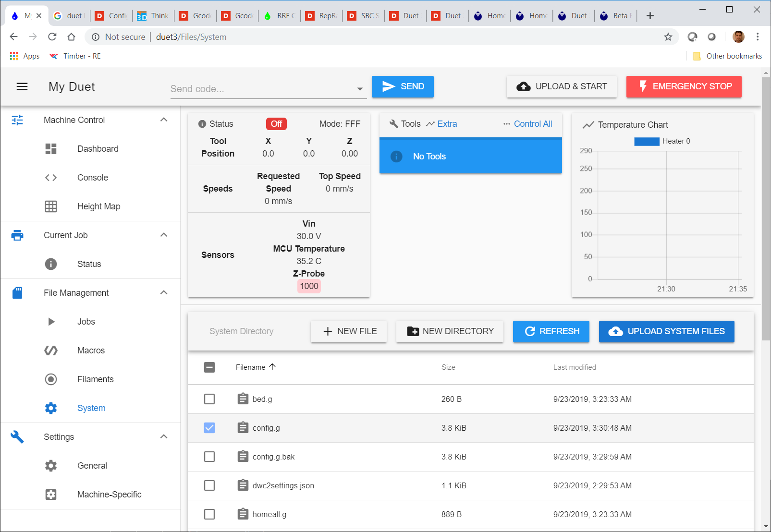Viewport: 771px width, 532px height.
Task: Uncheck the config.g checkbox
Action: pyautogui.click(x=209, y=428)
